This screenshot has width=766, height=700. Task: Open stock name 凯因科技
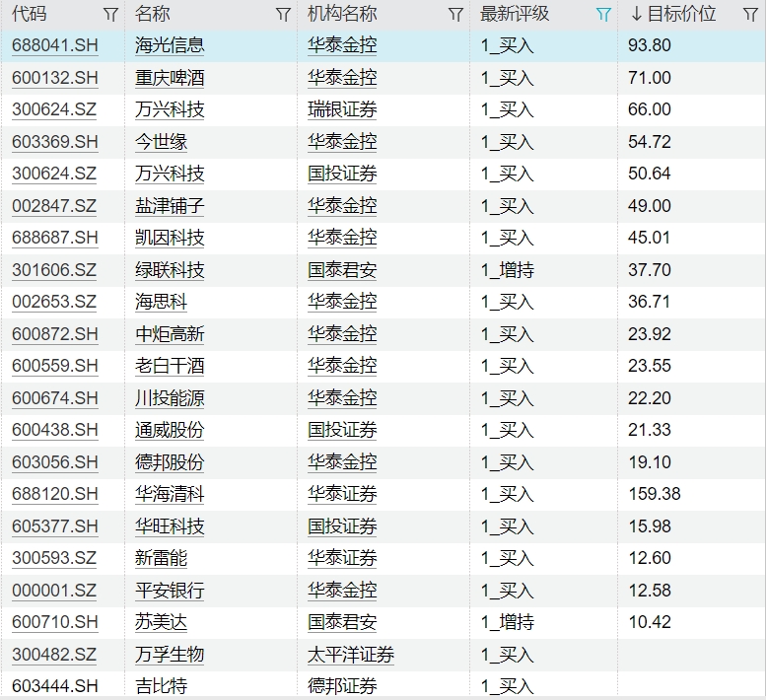point(170,238)
